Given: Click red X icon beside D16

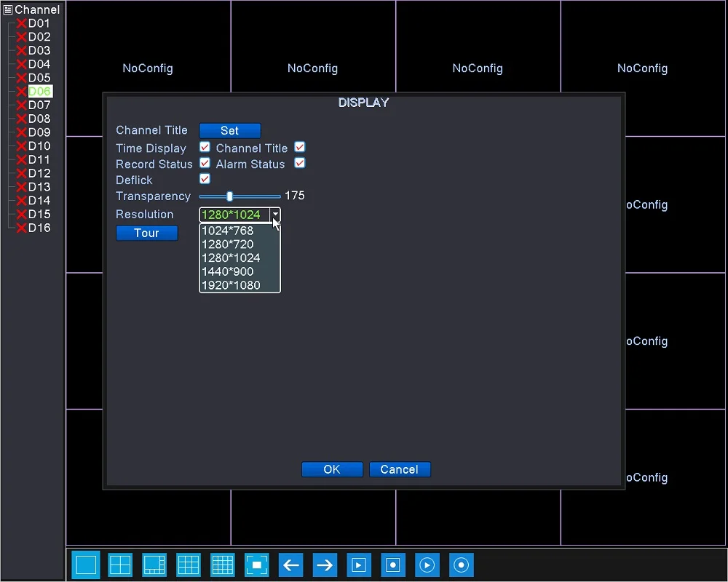Looking at the screenshot, I should pos(21,228).
